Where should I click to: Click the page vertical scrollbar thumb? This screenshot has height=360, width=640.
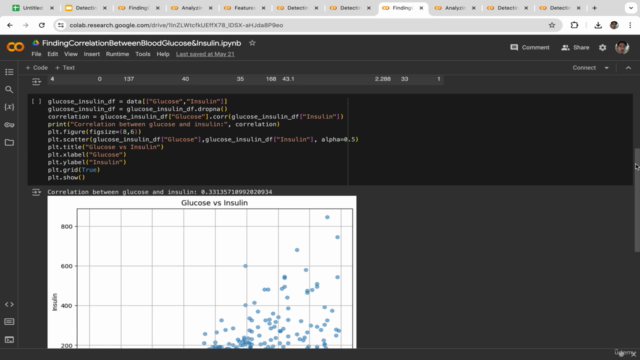(x=637, y=200)
